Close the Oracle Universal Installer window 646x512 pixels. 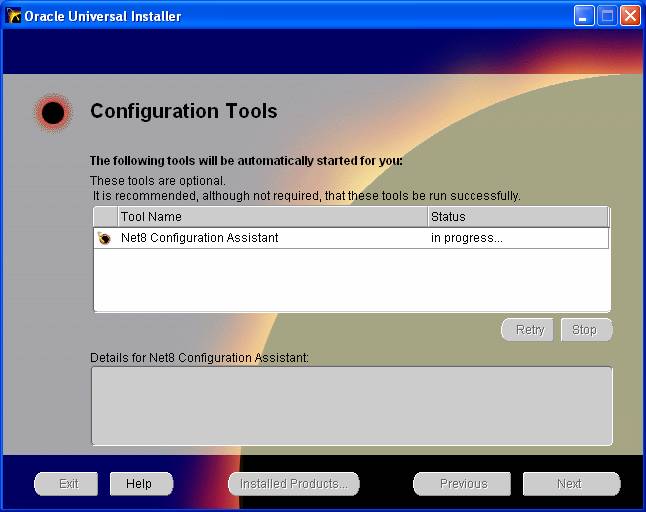(x=630, y=16)
